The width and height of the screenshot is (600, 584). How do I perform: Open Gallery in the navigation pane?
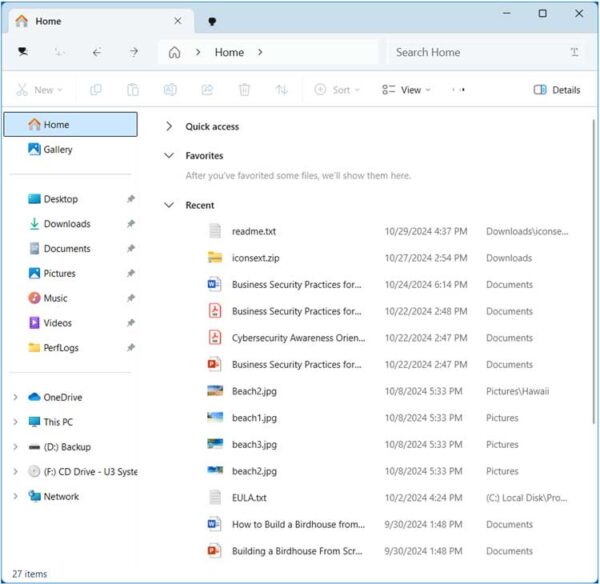(57, 150)
